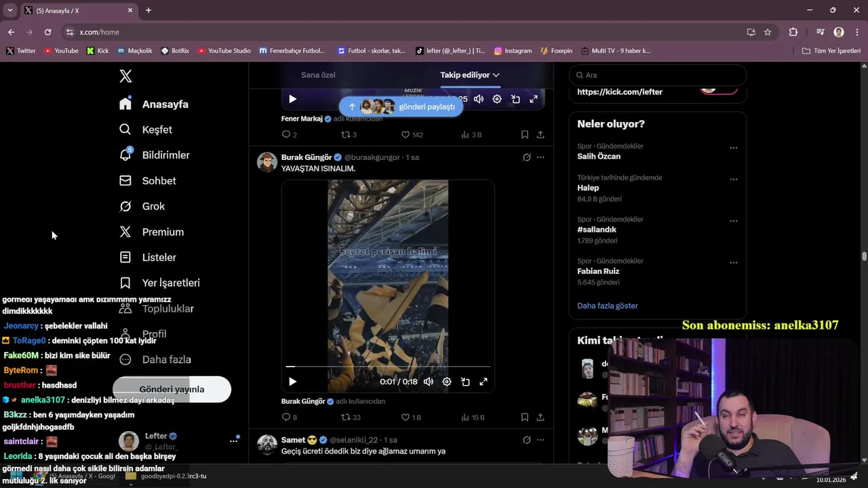Viewport: 868px width, 488px height.
Task: Open Fener Markaj video settings gear
Action: (497, 99)
